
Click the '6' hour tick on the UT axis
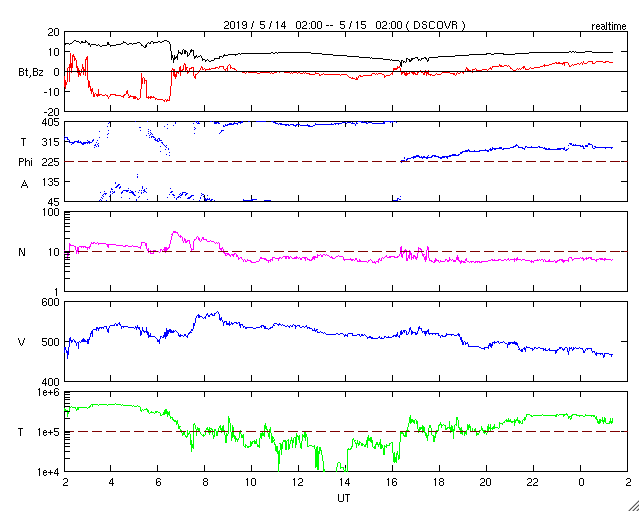click(158, 483)
